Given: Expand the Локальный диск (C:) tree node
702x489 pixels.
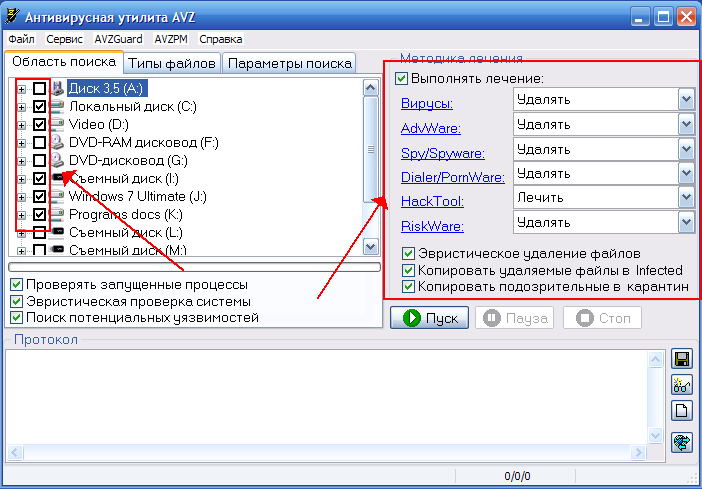Looking at the screenshot, I should coord(21,107).
